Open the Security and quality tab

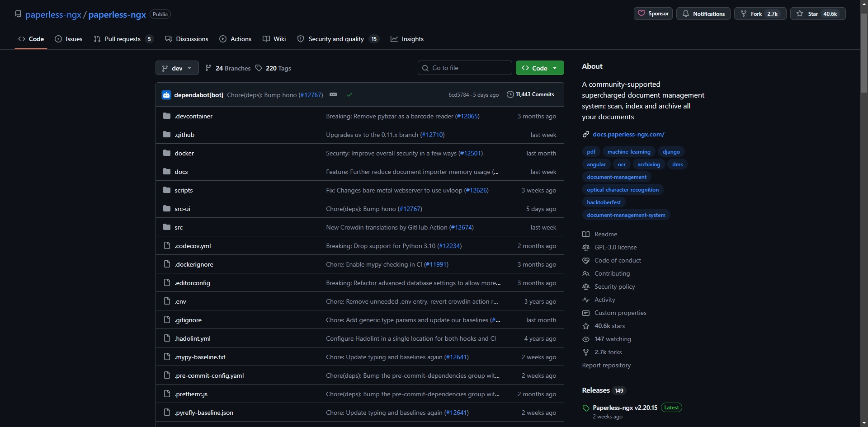coord(338,39)
